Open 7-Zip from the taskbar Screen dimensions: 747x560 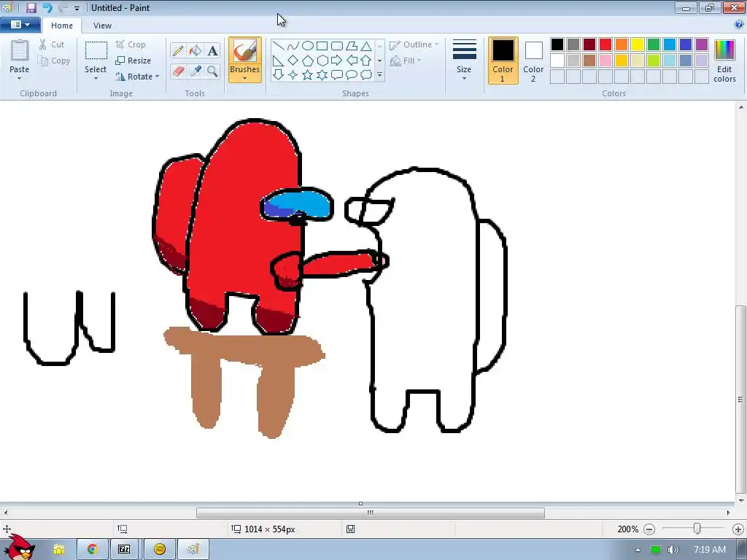pos(124,549)
